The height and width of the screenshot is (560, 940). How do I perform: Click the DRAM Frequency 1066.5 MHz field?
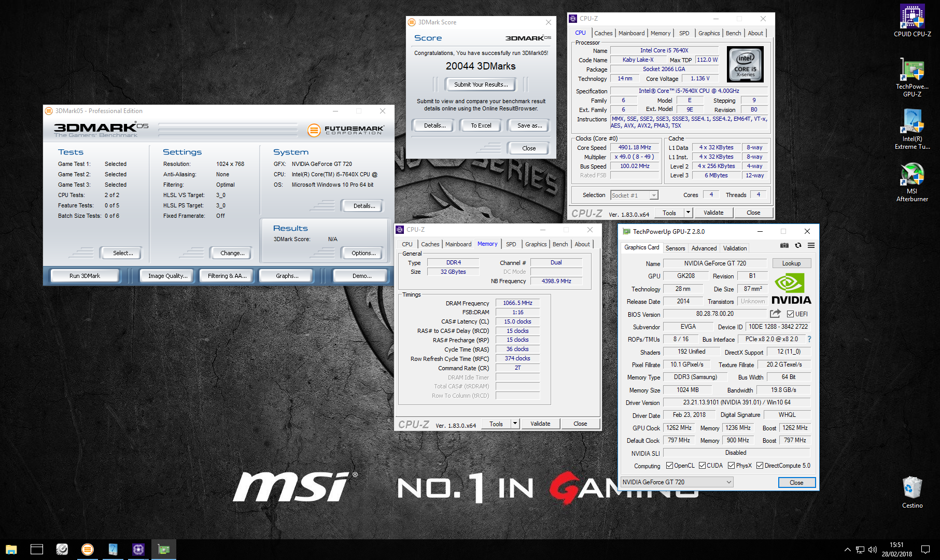pos(517,303)
